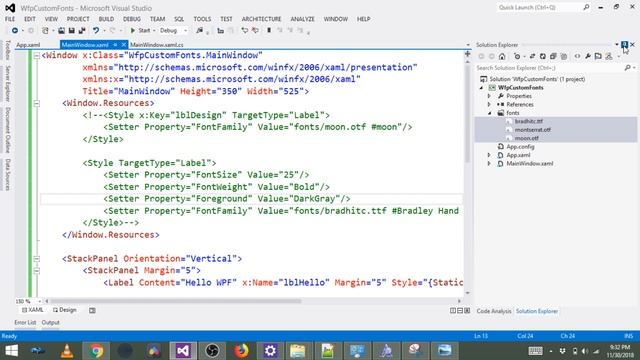Image resolution: width=640 pixels, height=360 pixels.
Task: Select montserrat.otf in Solution Explorer
Action: tap(533, 130)
